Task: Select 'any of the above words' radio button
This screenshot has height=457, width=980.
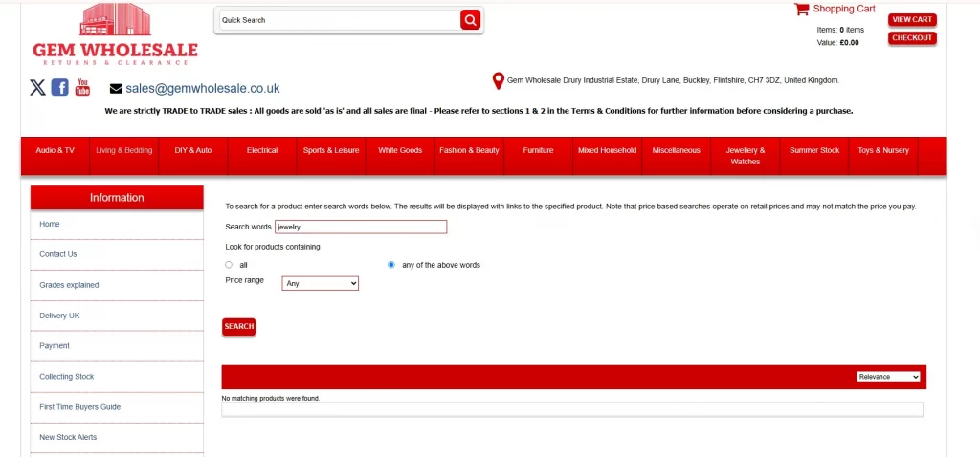Action: pyautogui.click(x=391, y=265)
